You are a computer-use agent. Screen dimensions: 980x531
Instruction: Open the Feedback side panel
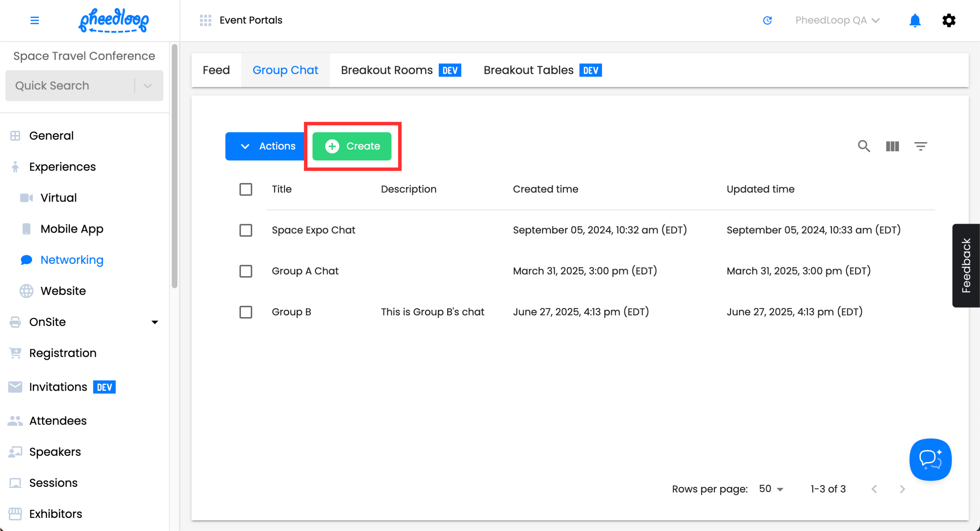[966, 265]
